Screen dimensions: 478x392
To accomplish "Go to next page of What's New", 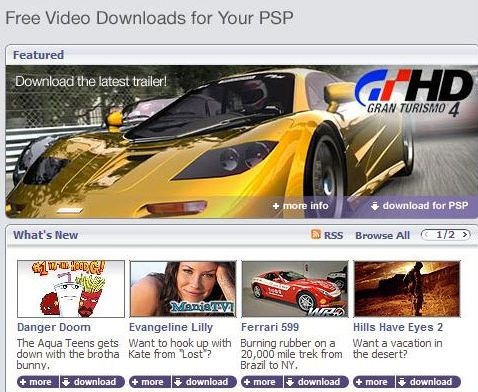I will click(465, 235).
